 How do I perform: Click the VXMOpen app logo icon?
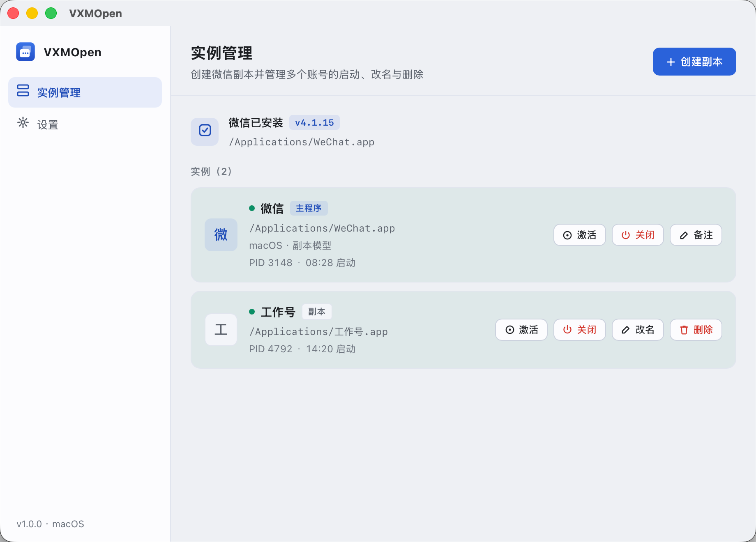tap(25, 52)
